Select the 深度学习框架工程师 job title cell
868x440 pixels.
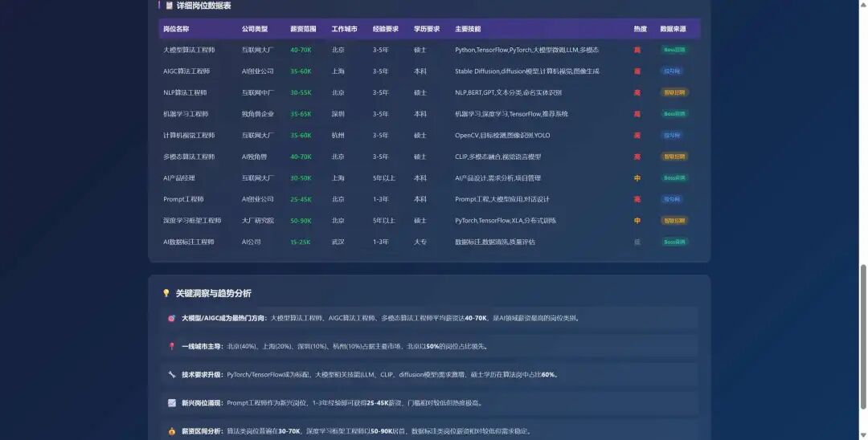[x=192, y=221]
